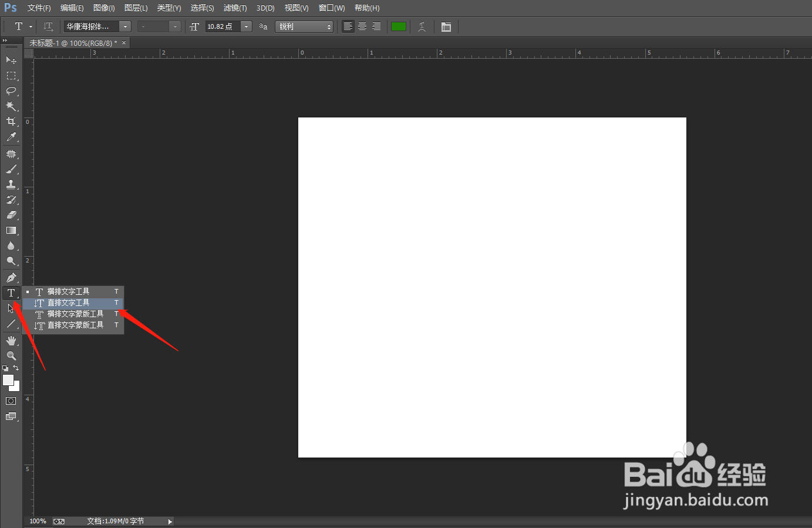The image size is (812, 528).
Task: Select the Blur tool
Action: [11, 245]
